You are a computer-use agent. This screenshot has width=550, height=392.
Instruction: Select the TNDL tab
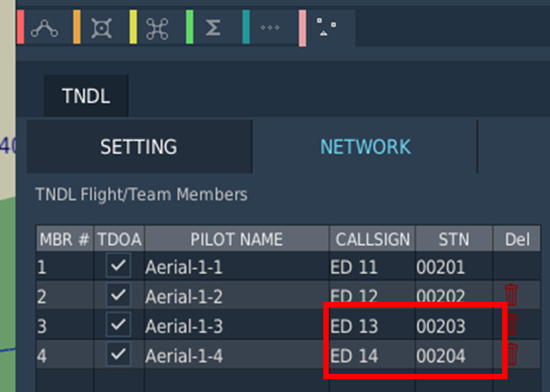click(x=86, y=96)
